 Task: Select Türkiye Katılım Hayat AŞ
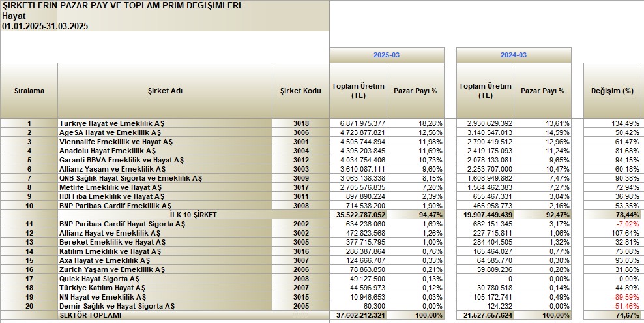(165, 288)
